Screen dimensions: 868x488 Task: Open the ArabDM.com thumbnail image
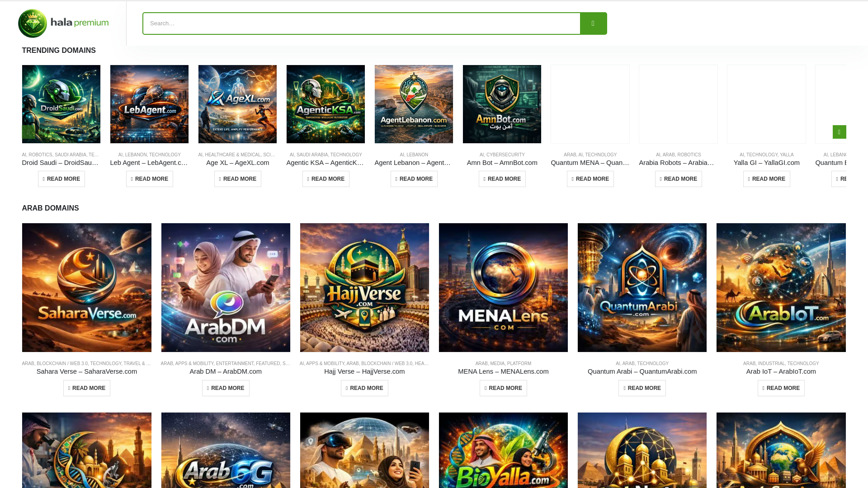(226, 287)
